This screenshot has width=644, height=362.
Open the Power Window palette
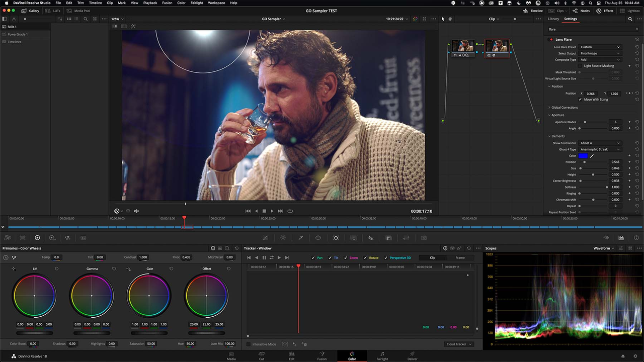point(318,238)
